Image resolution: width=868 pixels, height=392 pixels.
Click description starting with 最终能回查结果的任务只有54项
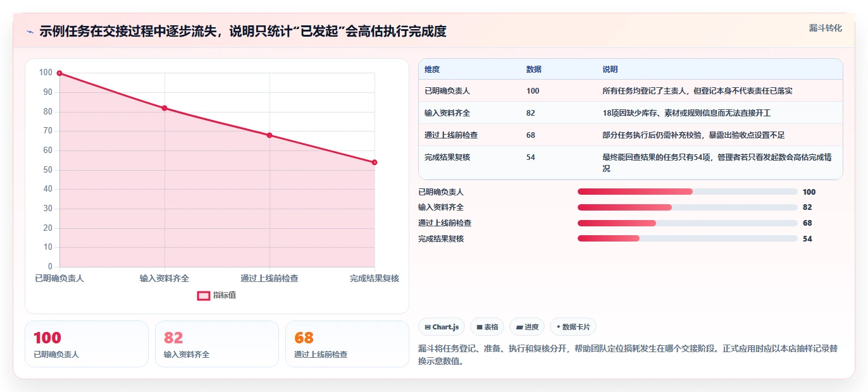716,163
